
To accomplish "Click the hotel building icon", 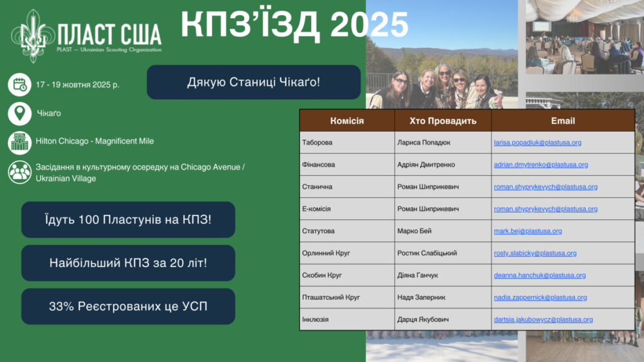I will 19,142.
